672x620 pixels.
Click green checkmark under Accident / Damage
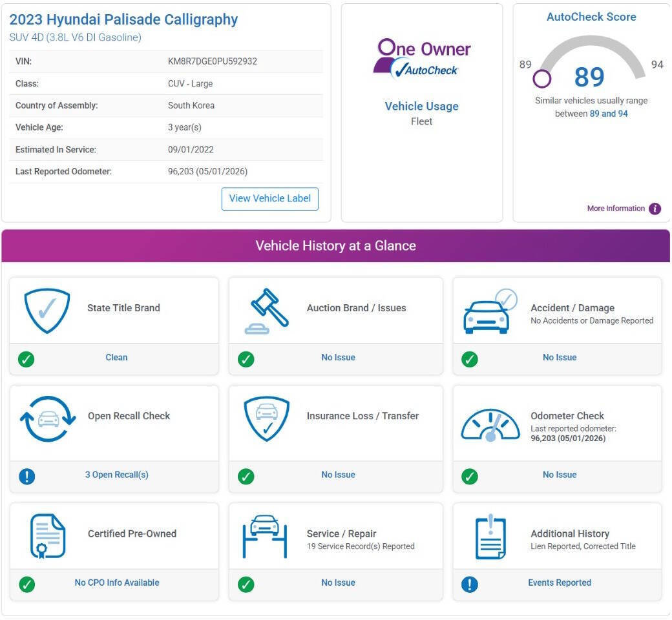[x=470, y=359]
